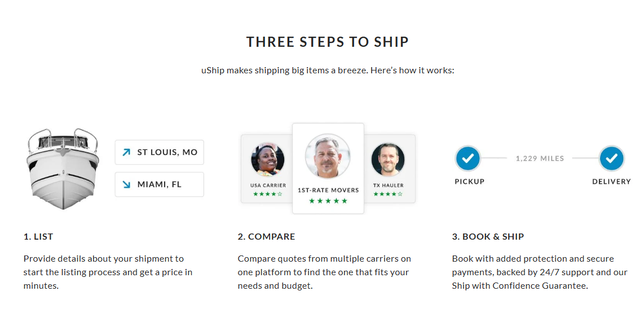Click the Delivery checkmark circle
644x322 pixels.
[x=612, y=158]
